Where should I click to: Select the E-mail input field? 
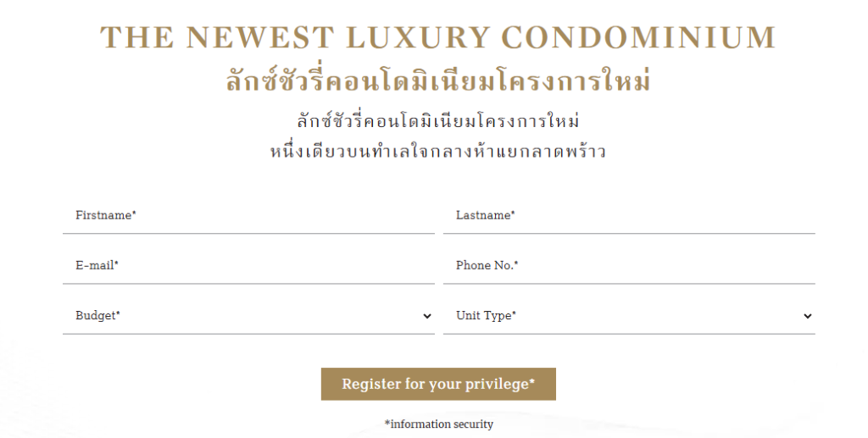[x=248, y=266]
